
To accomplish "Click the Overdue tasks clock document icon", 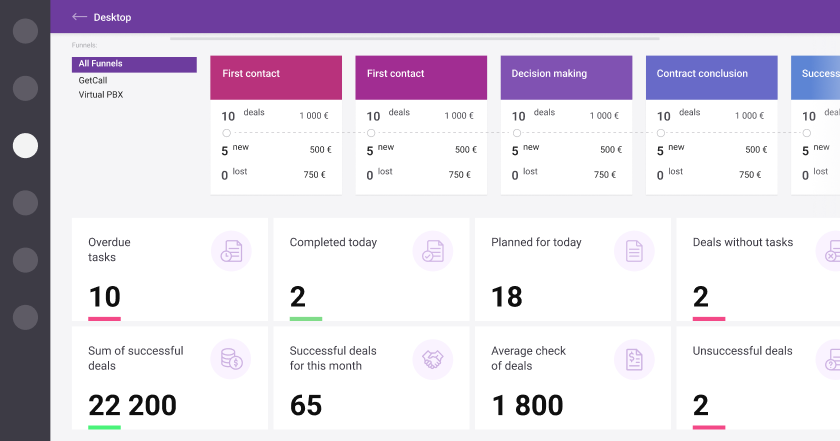I will (x=232, y=251).
